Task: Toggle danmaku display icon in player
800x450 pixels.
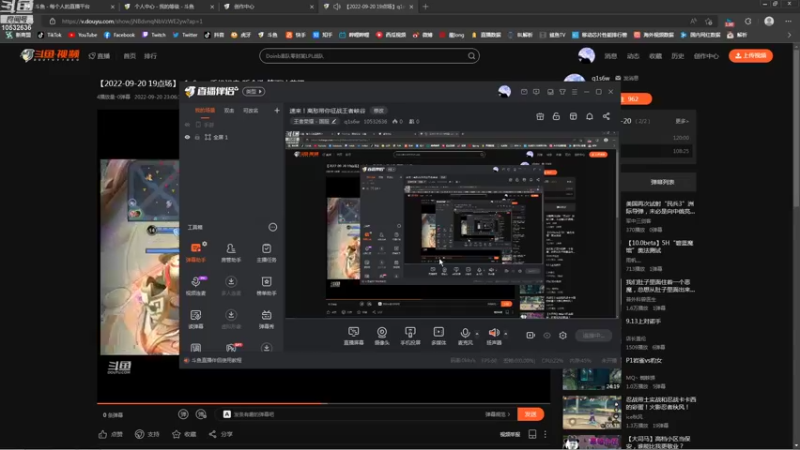Action: click(x=183, y=414)
